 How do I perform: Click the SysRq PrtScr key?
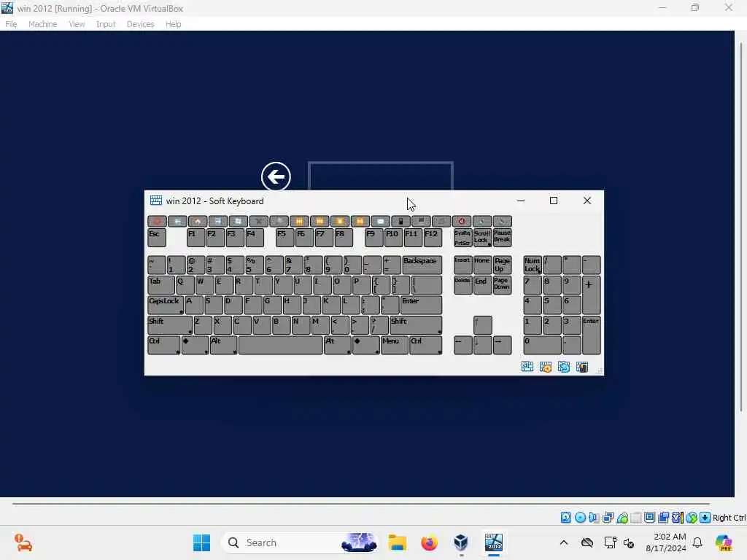coord(462,238)
